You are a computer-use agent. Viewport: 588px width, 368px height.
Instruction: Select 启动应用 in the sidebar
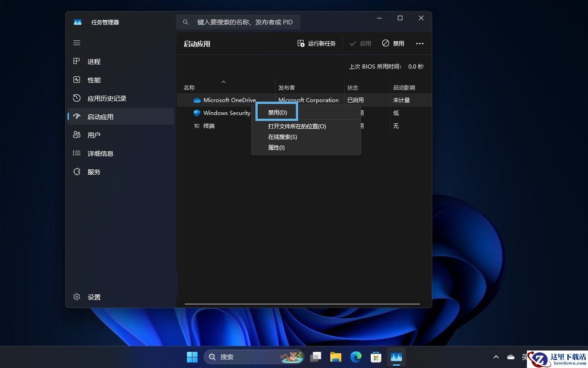coord(121,117)
